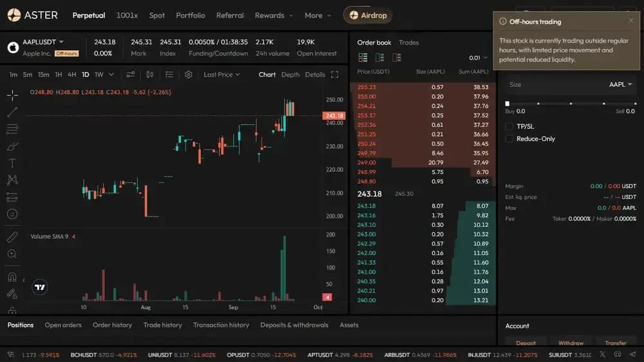The height and width of the screenshot is (362, 644).
Task: Show asks-only order book layout
Action: [x=396, y=57]
